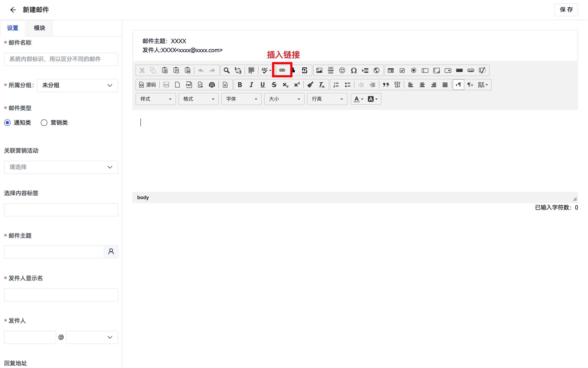Viewport: 588px width, 368px height.
Task: Open the 样式 dropdown
Action: coord(156,99)
